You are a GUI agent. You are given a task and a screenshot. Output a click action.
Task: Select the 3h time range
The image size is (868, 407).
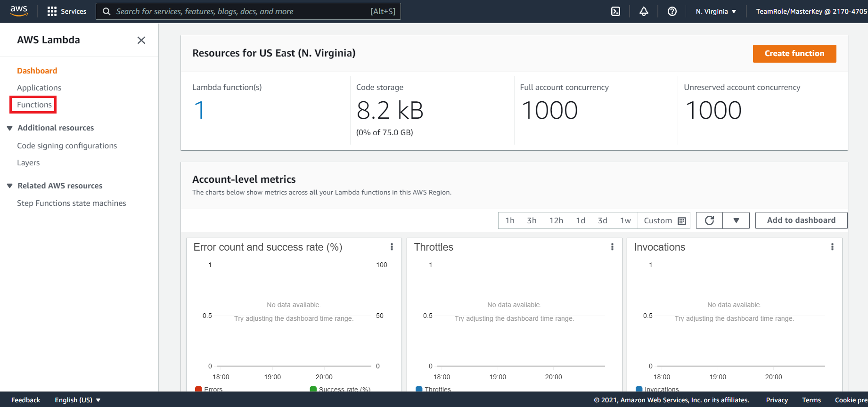coord(532,220)
